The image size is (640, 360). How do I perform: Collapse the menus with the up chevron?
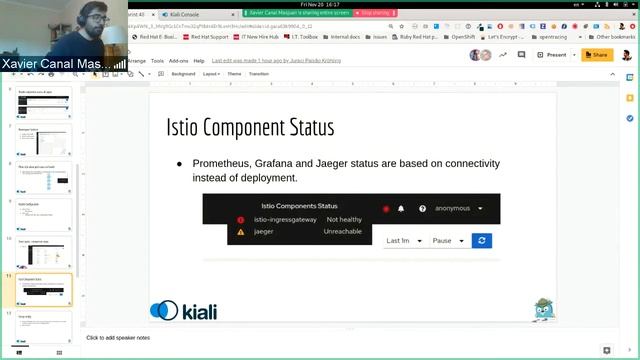(x=613, y=74)
